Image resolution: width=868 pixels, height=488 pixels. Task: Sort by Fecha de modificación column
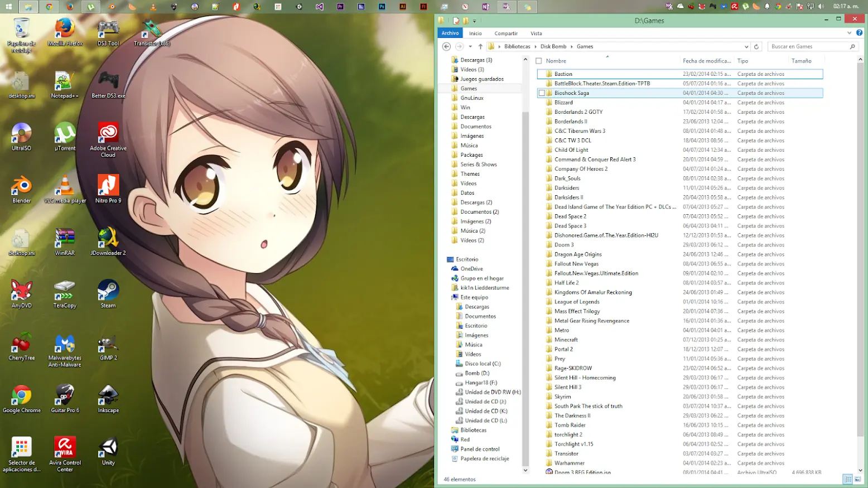click(x=707, y=61)
